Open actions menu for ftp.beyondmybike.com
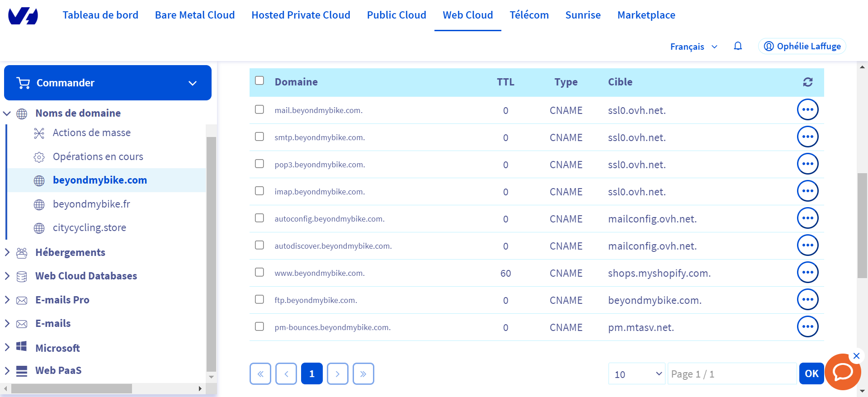 [808, 299]
